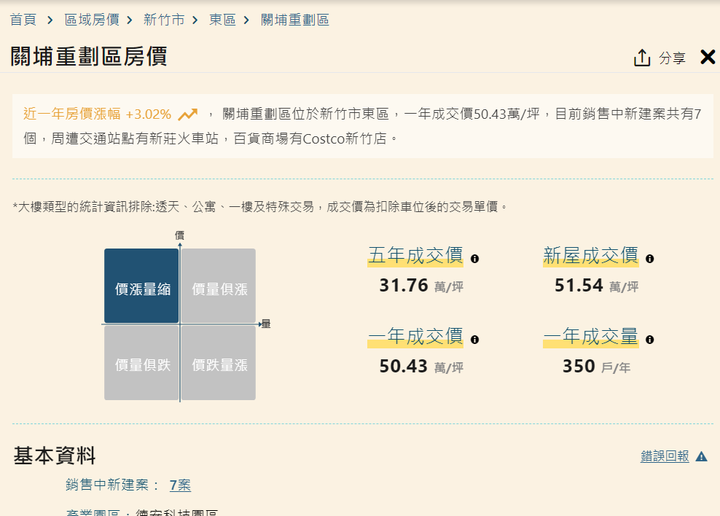Click the warning triangle icon
The width and height of the screenshot is (720, 516).
click(701, 456)
